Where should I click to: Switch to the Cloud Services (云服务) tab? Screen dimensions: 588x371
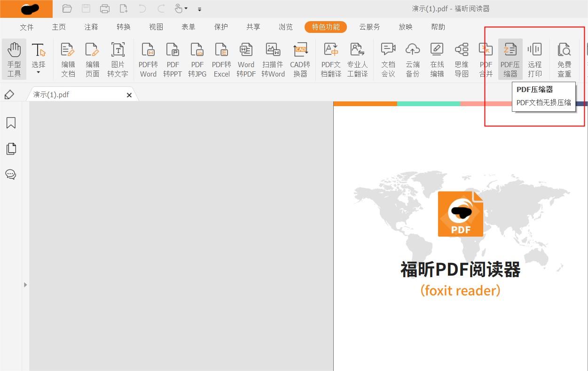370,27
